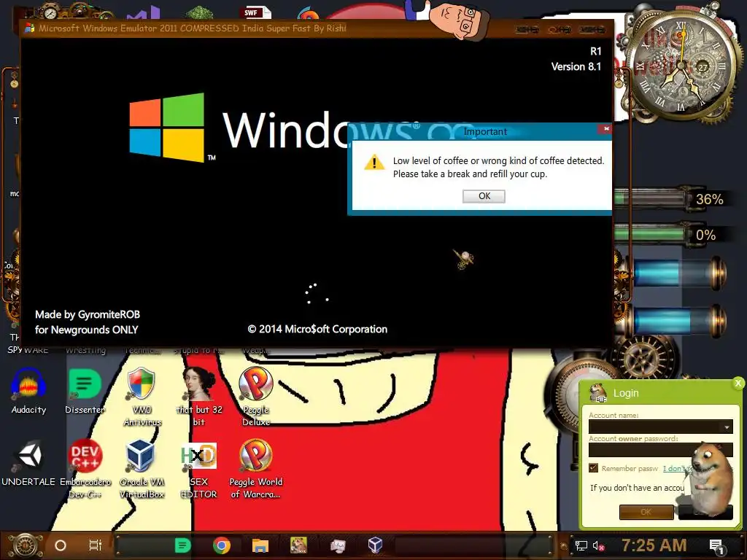Screen dimensions: 747x560
Task: Launch Embarcadero Dev-C++ from the desktop
Action: pos(85,469)
